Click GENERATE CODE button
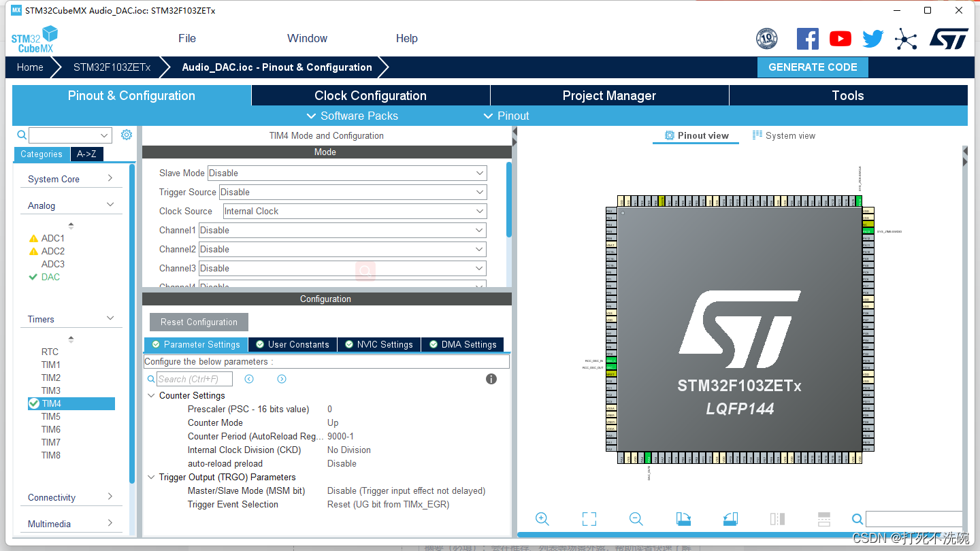 click(x=813, y=67)
